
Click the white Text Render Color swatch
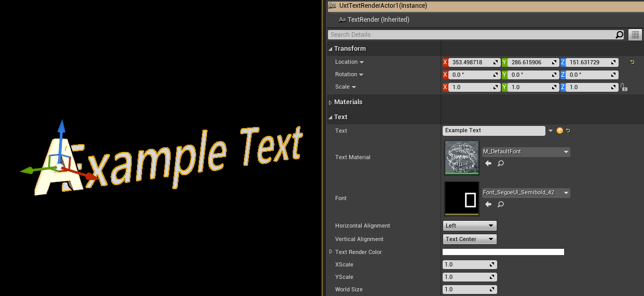click(503, 252)
